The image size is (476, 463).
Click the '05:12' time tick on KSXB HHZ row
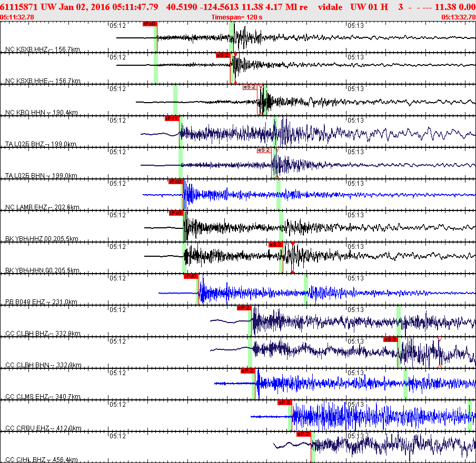tap(118, 25)
